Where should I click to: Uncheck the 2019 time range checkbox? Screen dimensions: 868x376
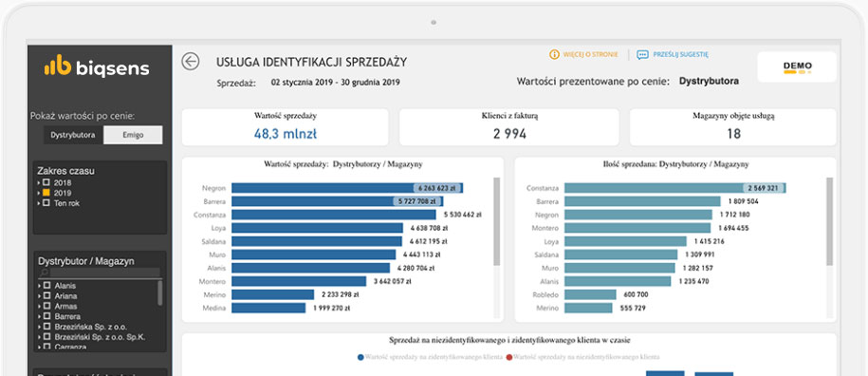[x=46, y=193]
